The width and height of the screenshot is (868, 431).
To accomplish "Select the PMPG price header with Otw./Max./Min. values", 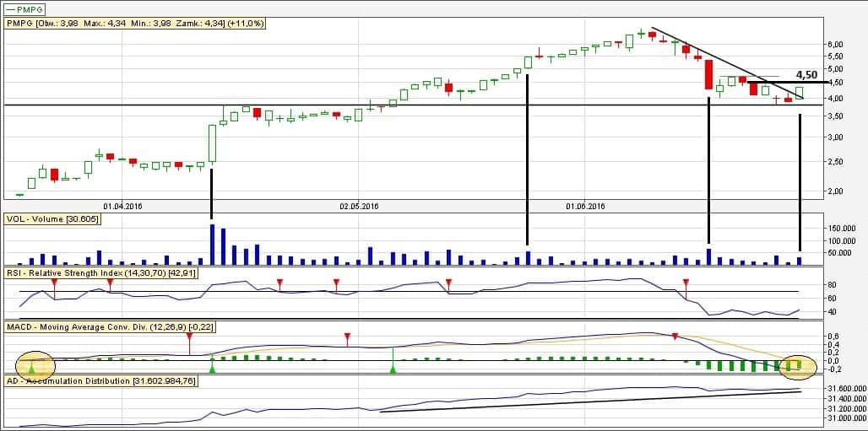I will point(135,24).
